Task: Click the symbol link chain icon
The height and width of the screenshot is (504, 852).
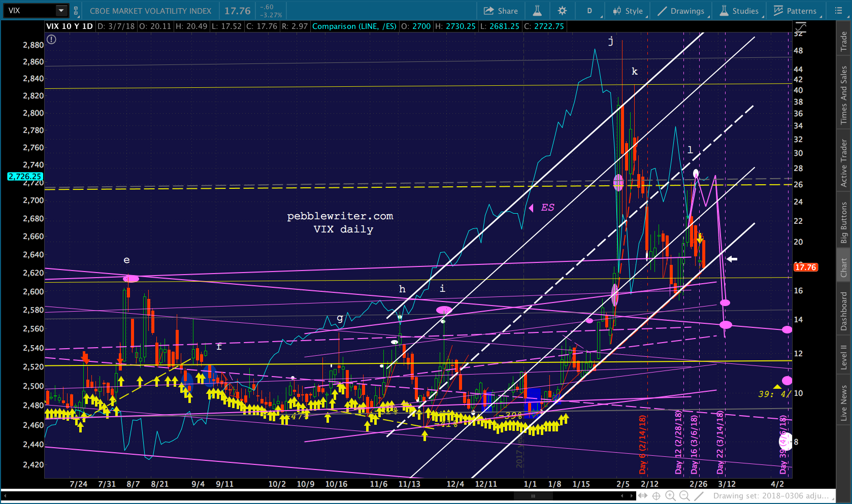Action: 76,11
